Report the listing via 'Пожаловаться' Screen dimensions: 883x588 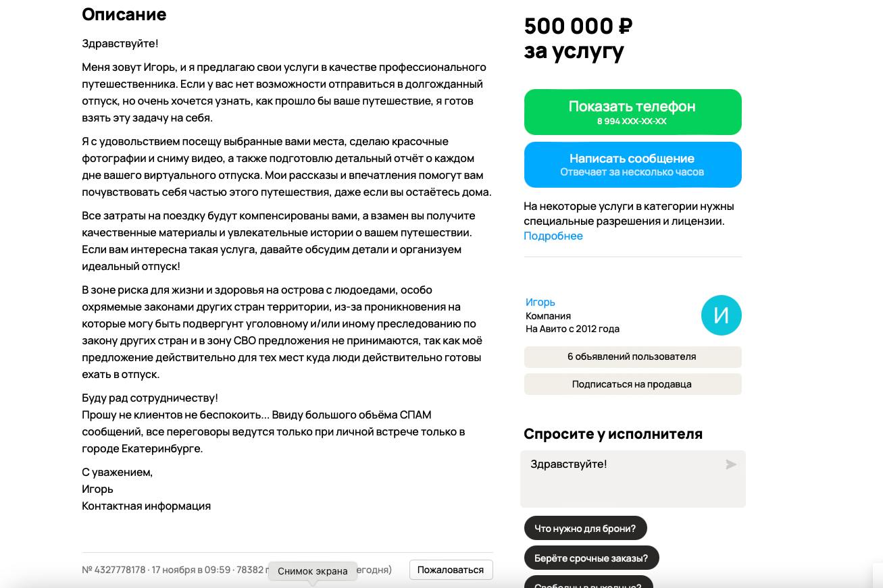click(x=451, y=570)
